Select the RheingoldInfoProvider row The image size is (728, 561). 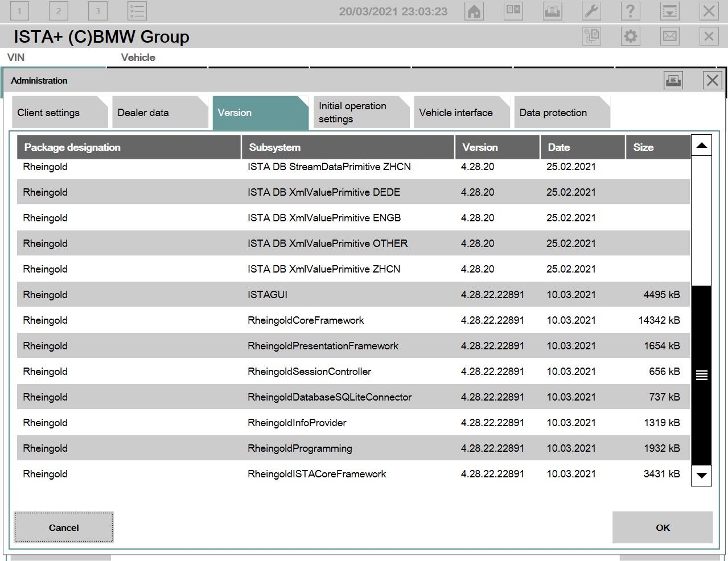353,423
